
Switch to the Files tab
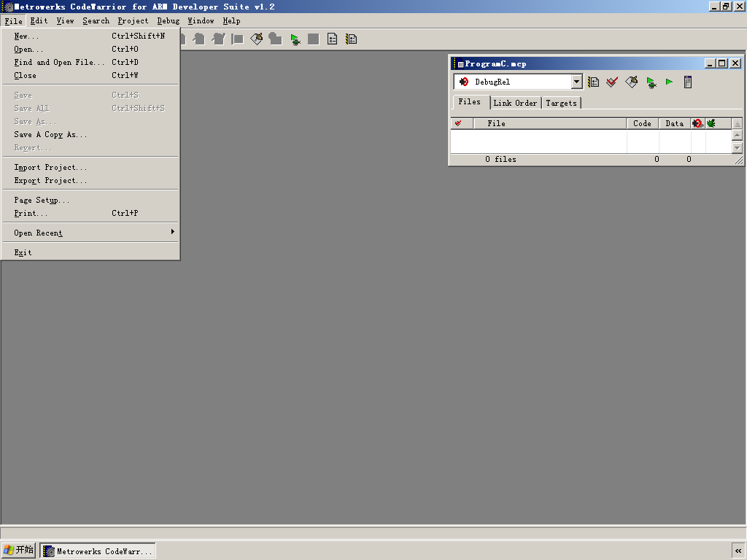click(470, 102)
